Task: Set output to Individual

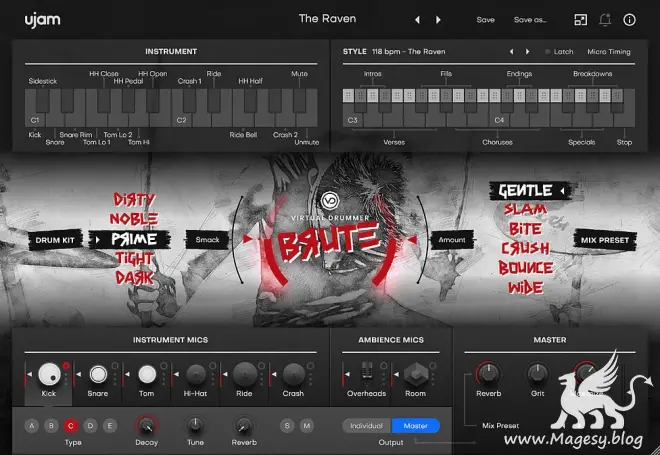Action: (x=367, y=426)
